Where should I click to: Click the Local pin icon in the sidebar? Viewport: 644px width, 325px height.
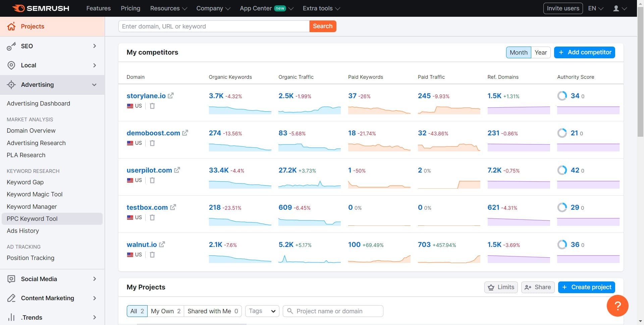click(x=11, y=65)
